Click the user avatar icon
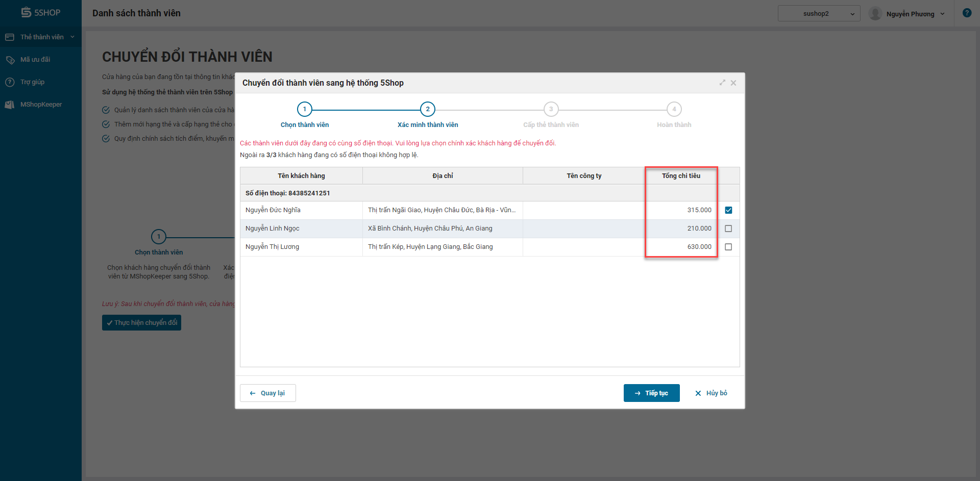Image resolution: width=980 pixels, height=481 pixels. (x=875, y=14)
